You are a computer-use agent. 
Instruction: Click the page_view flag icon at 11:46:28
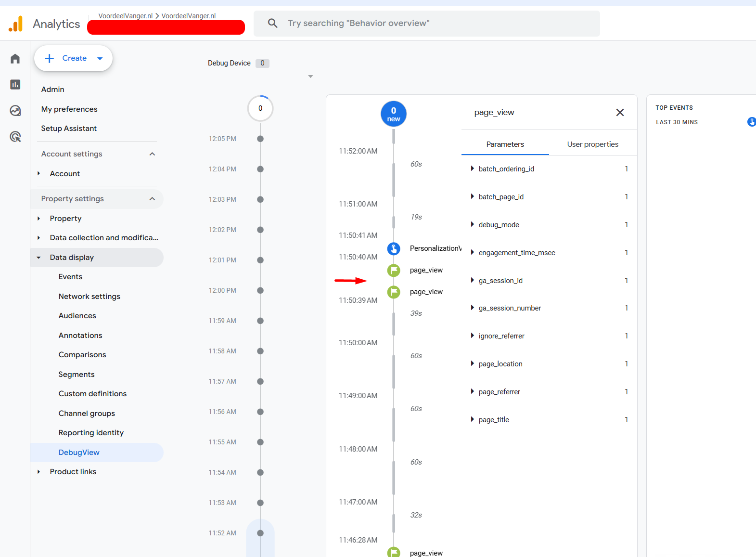(x=394, y=552)
